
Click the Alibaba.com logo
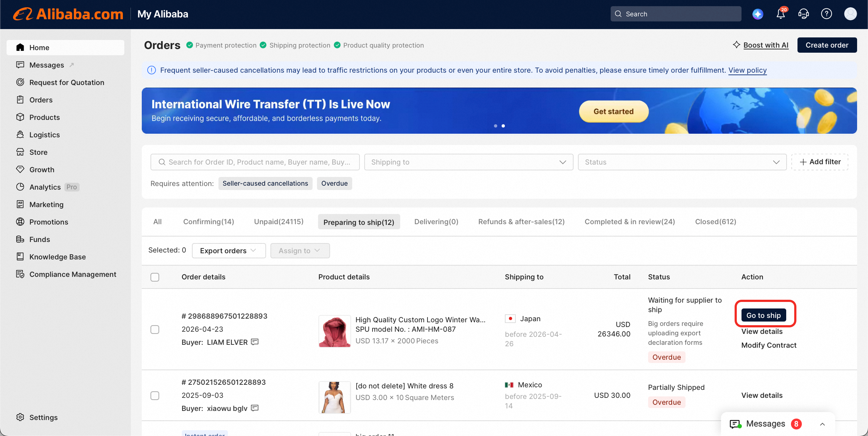coord(68,14)
